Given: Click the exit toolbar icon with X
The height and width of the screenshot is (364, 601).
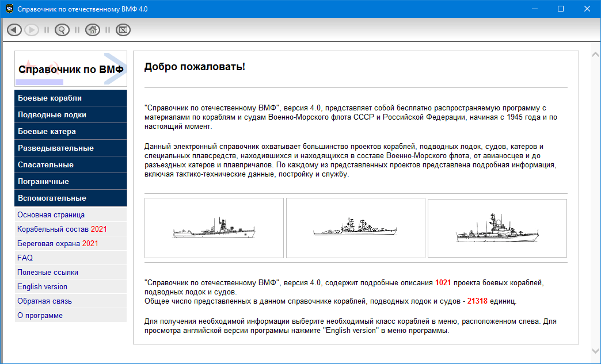Looking at the screenshot, I should (x=123, y=30).
